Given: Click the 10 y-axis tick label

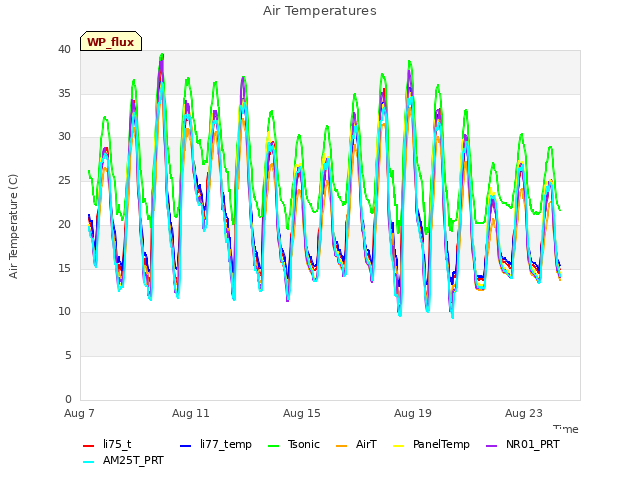Looking at the screenshot, I should point(64,312).
